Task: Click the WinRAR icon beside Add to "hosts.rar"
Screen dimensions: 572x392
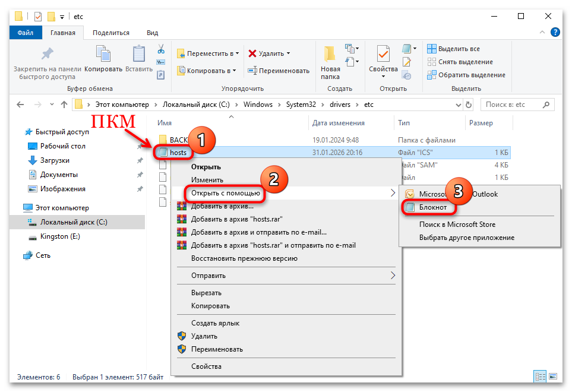Action: (181, 219)
